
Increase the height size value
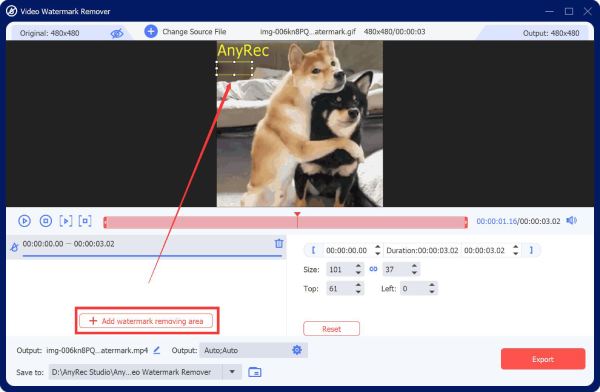pyautogui.click(x=414, y=266)
